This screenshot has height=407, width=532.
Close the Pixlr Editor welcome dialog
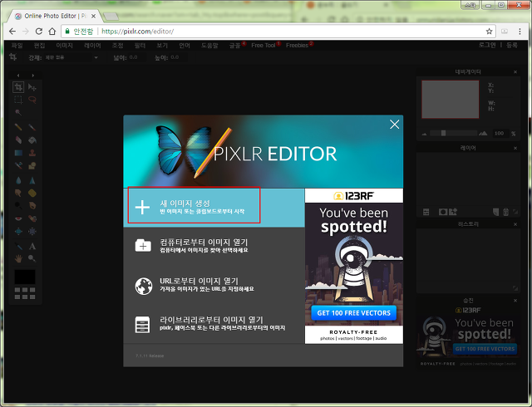[394, 124]
